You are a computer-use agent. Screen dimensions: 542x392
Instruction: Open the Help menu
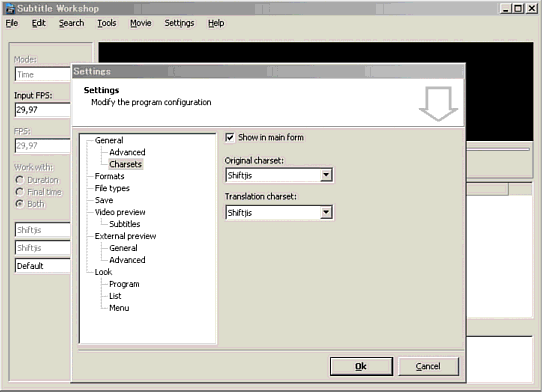tap(216, 23)
